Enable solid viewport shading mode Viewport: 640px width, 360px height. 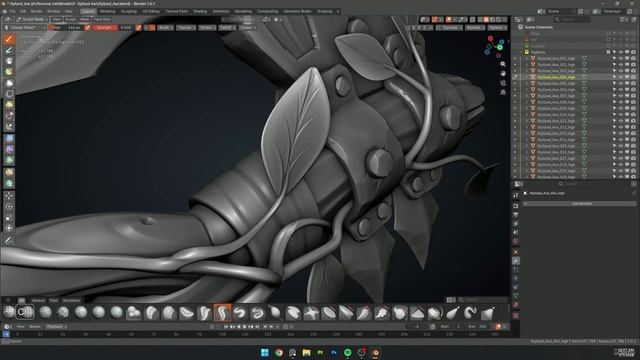[x=486, y=19]
